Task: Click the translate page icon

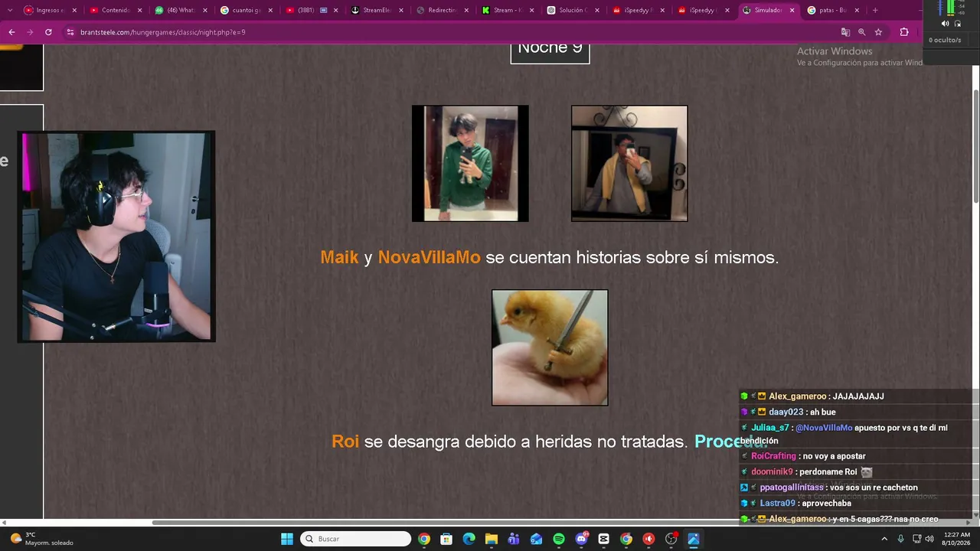Action: [845, 32]
